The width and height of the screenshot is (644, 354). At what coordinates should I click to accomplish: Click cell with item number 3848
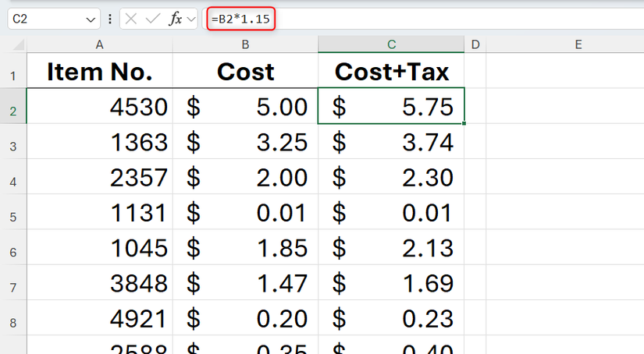coord(100,282)
